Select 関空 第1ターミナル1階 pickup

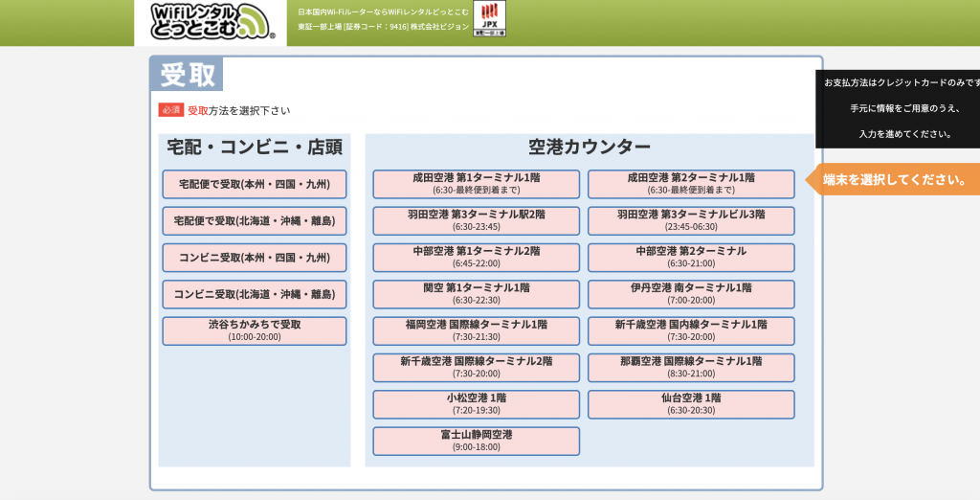pos(476,293)
